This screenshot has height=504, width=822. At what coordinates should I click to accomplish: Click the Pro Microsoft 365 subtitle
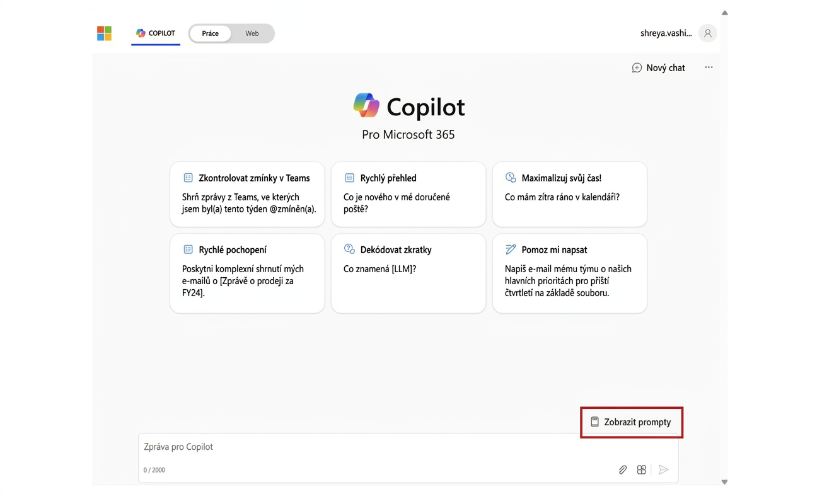[x=408, y=134]
